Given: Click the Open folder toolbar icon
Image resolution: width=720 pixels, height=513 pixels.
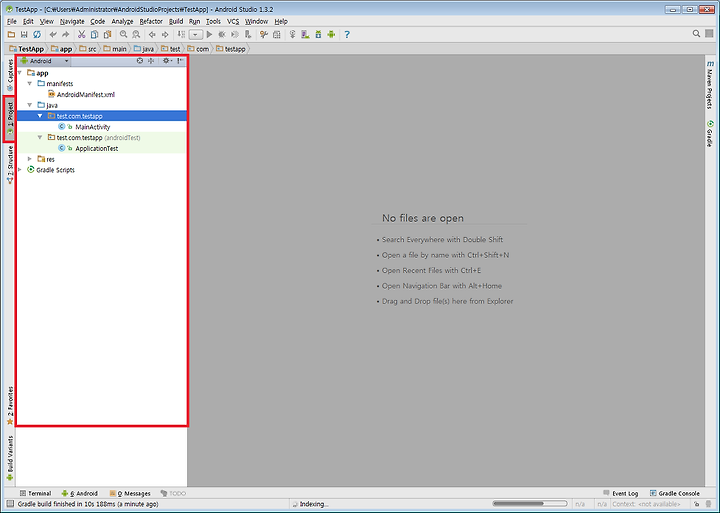Looking at the screenshot, I should pos(11,34).
